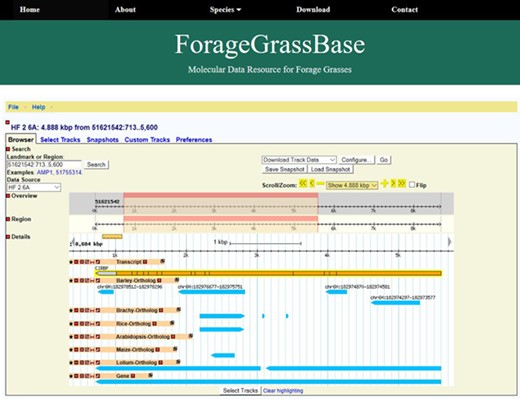Toggle favorite star on Transcript track
Image resolution: width=520 pixels, height=399 pixels.
71,262
